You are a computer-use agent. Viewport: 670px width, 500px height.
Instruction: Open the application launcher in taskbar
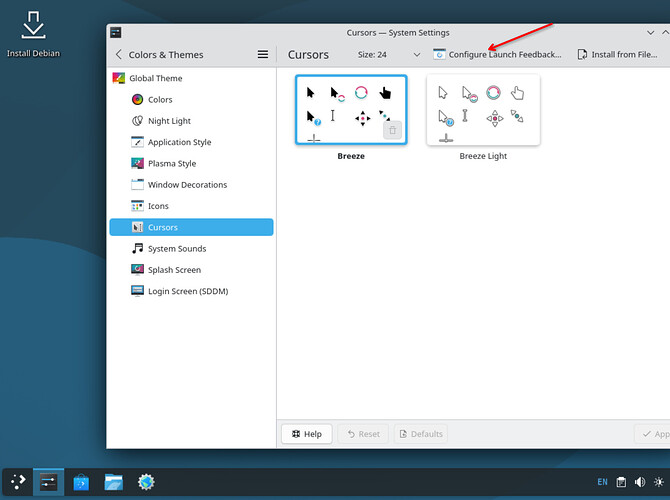[18, 482]
